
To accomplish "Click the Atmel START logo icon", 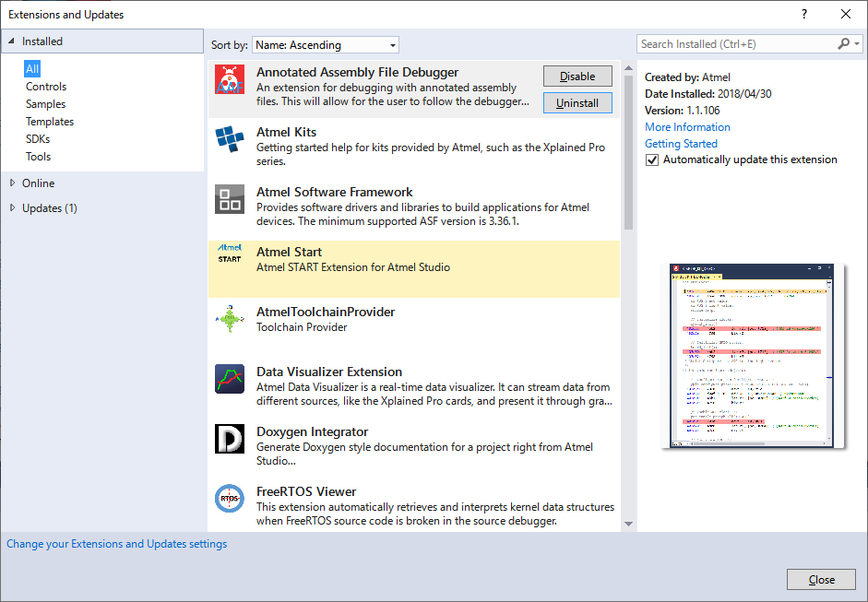I will pos(230,254).
